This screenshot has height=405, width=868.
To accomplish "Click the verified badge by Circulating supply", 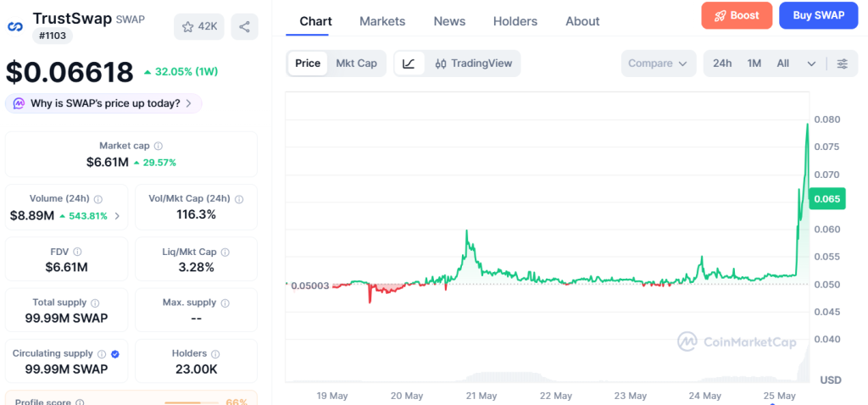I will 115,354.
